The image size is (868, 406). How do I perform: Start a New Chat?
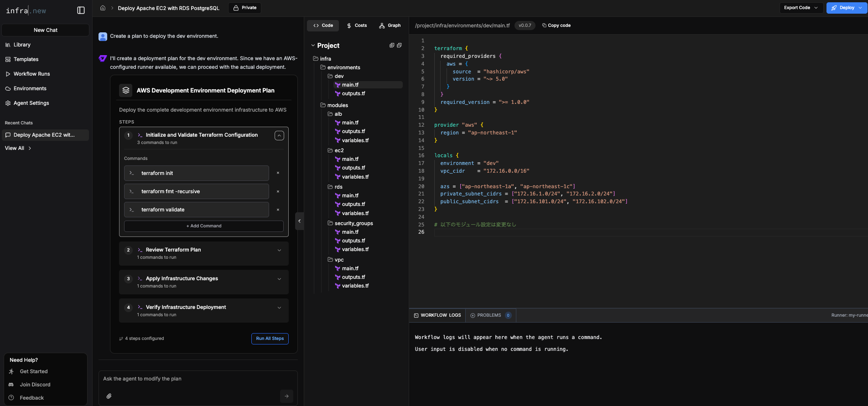tap(46, 30)
